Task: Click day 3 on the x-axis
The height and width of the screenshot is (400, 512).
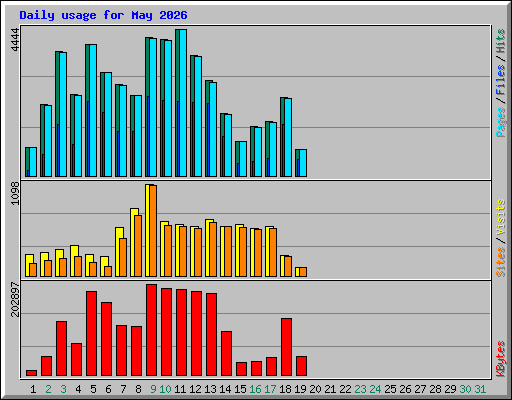Action: coord(63,389)
